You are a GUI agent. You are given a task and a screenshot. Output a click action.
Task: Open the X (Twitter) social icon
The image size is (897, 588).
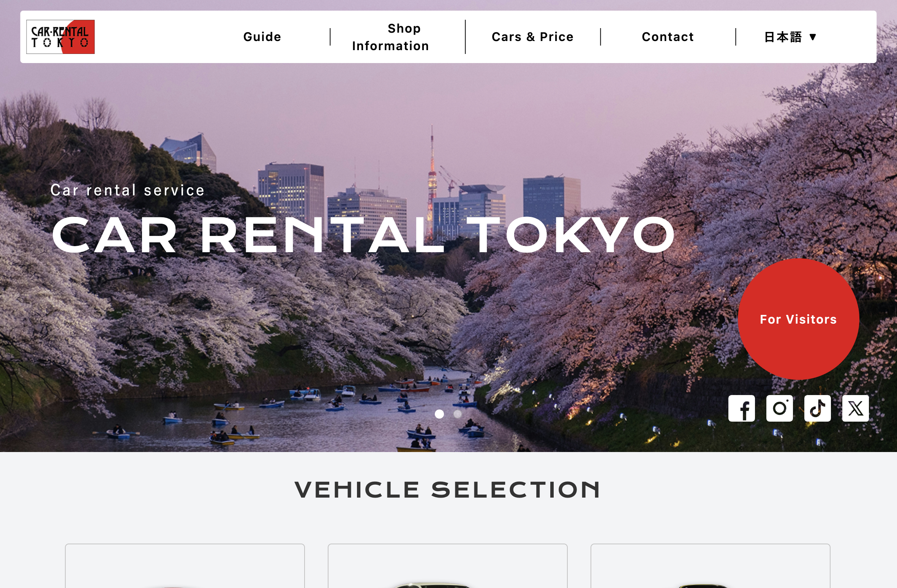855,408
